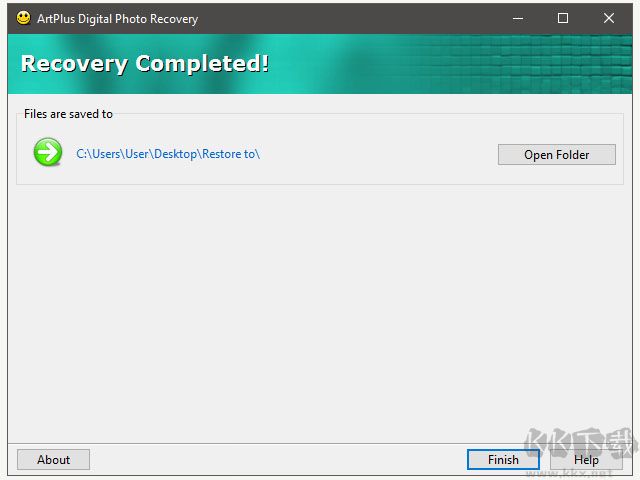Click Finish to close the wizard

coord(503,460)
